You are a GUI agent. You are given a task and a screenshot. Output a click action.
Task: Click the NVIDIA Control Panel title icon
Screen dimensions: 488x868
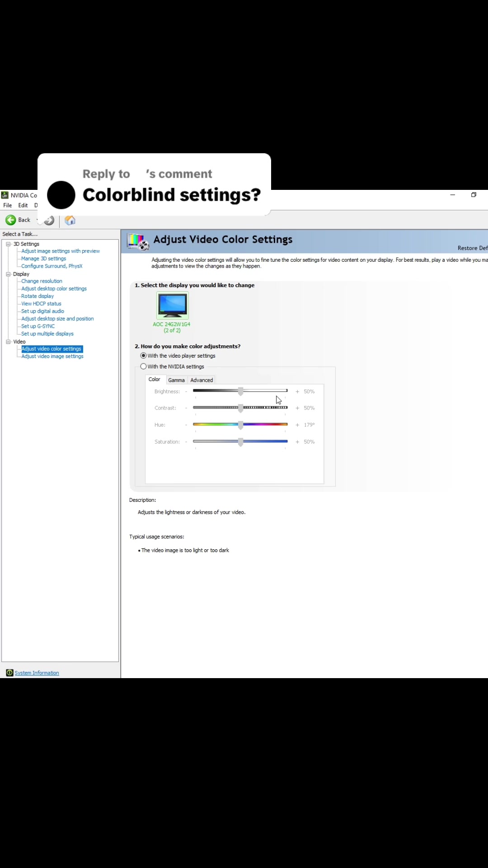5,195
